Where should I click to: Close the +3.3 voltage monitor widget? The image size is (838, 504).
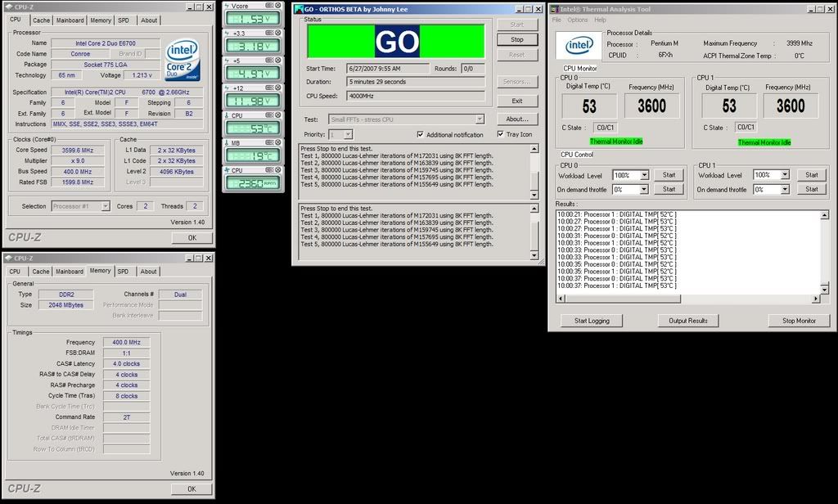tap(278, 33)
